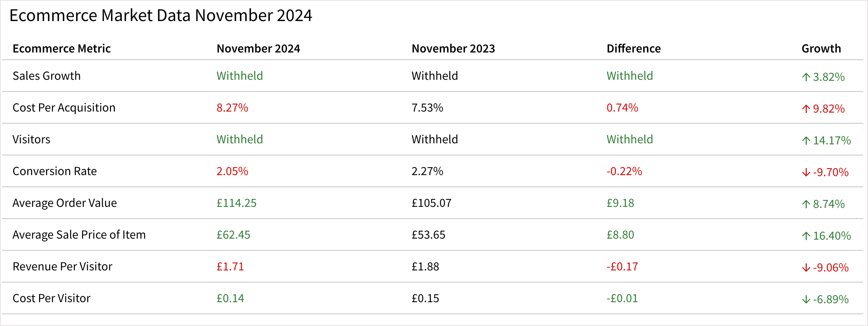Select the Revenue Per Visitor row label
This screenshot has height=326, width=868.
63,267
